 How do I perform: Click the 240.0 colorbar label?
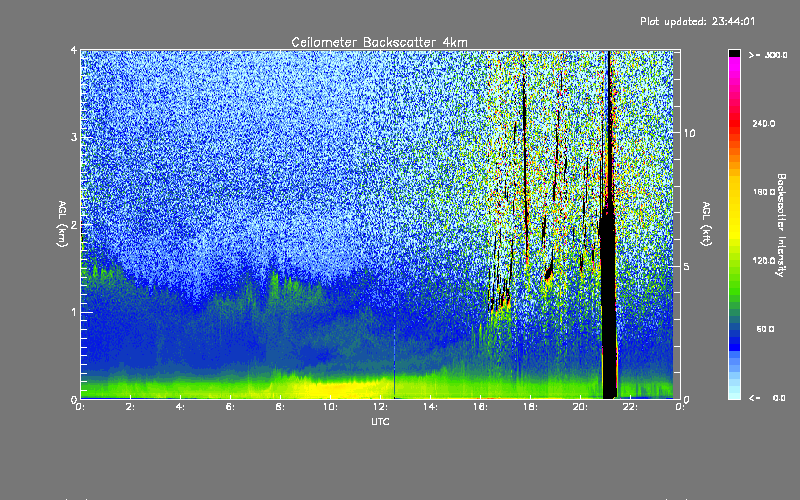pyautogui.click(x=764, y=123)
